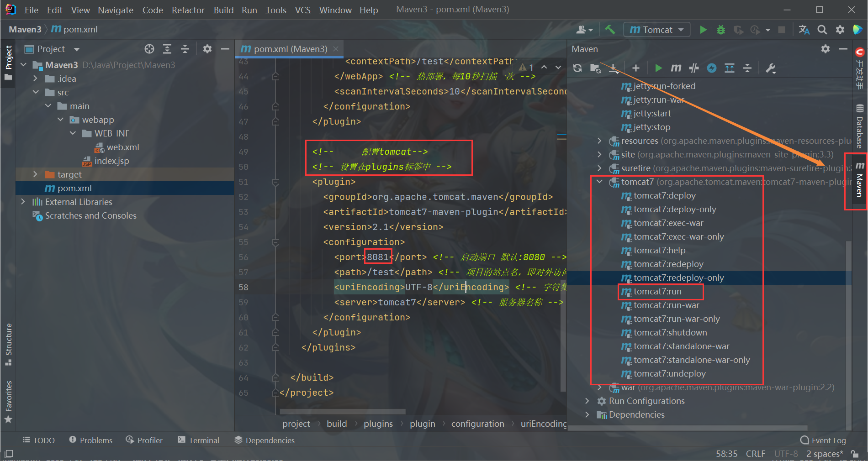Expand Run Configurations in Maven

[x=587, y=401]
